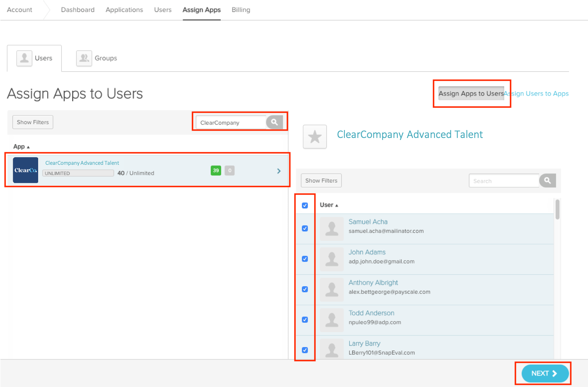Viewport: 588px width, 387px height.
Task: Uncheck Larry Barry's checkbox
Action: tap(305, 350)
